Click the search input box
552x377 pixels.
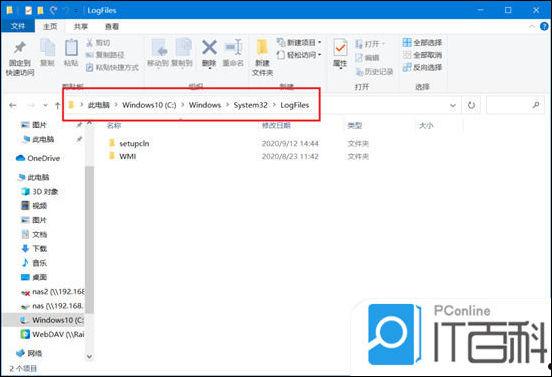515,105
